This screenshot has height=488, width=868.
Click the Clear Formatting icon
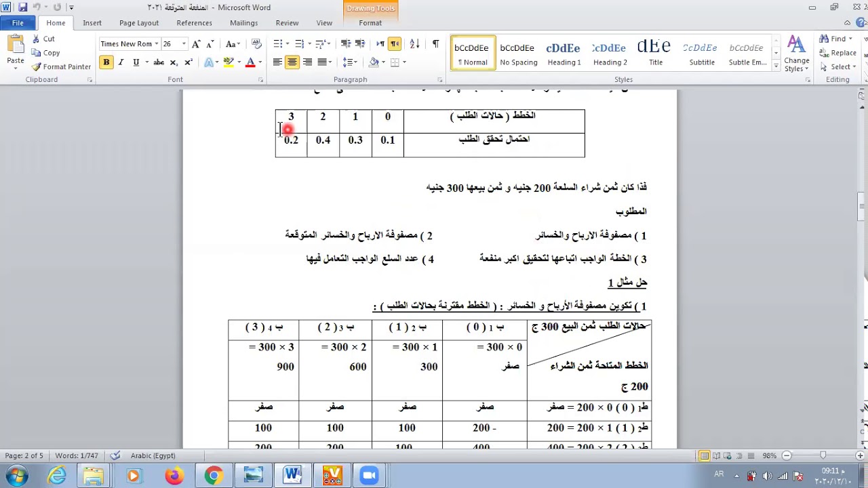pos(256,44)
